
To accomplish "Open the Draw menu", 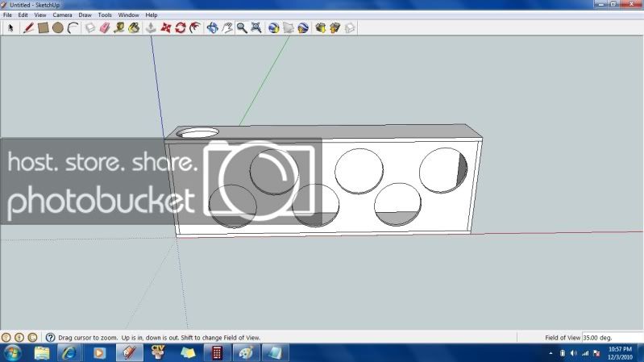I will click(x=85, y=15).
